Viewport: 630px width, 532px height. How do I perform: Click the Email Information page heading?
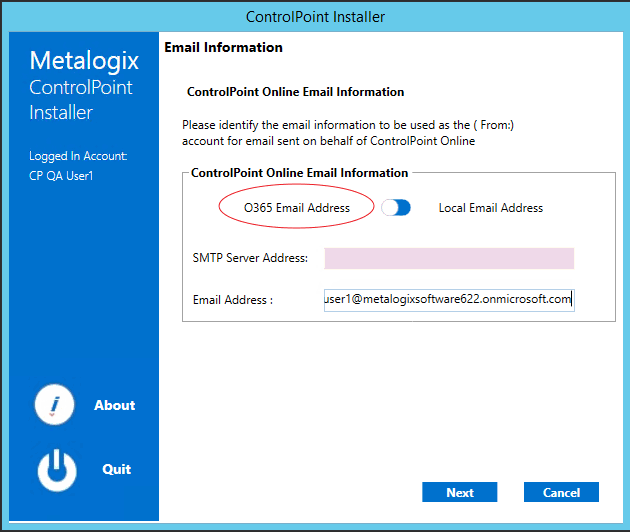coord(223,47)
